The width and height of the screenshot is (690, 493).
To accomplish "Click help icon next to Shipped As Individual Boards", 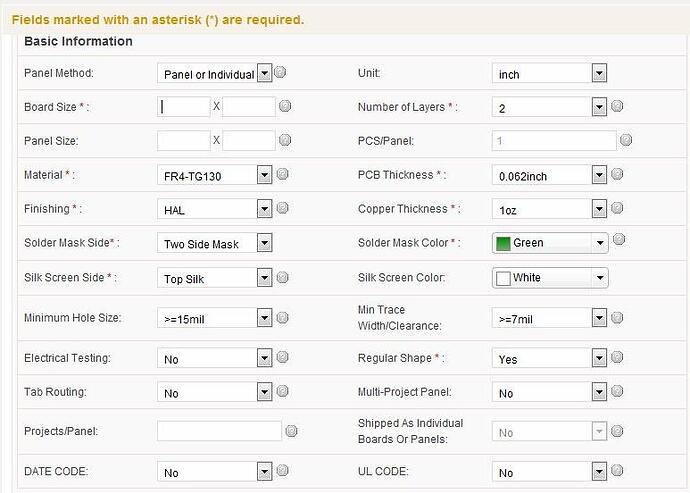I will point(617,431).
